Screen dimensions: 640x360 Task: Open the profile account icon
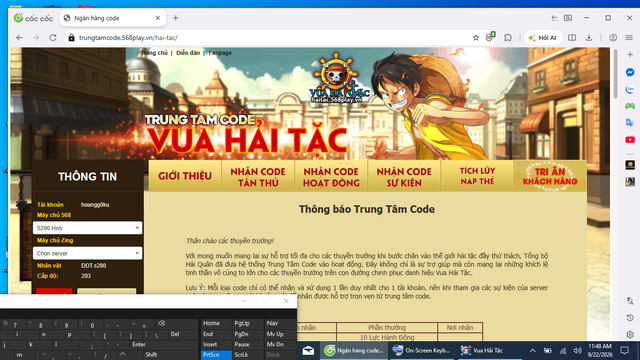pos(613,38)
